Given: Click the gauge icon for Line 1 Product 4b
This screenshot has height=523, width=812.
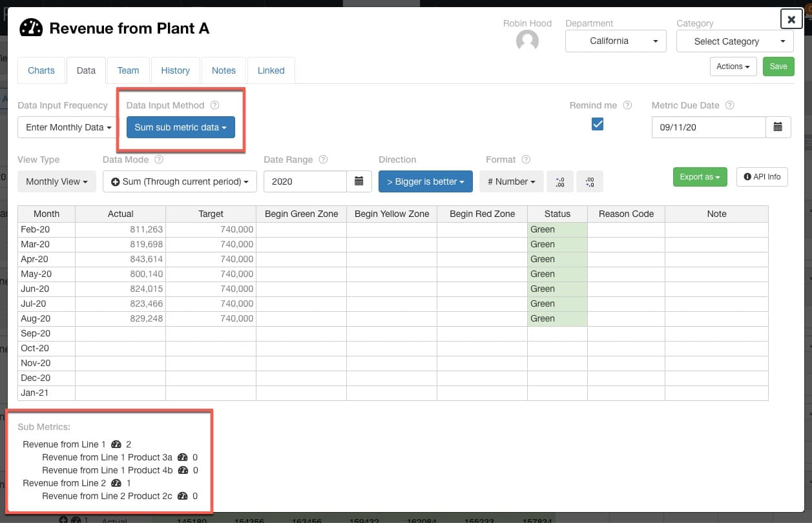Looking at the screenshot, I should [x=183, y=470].
